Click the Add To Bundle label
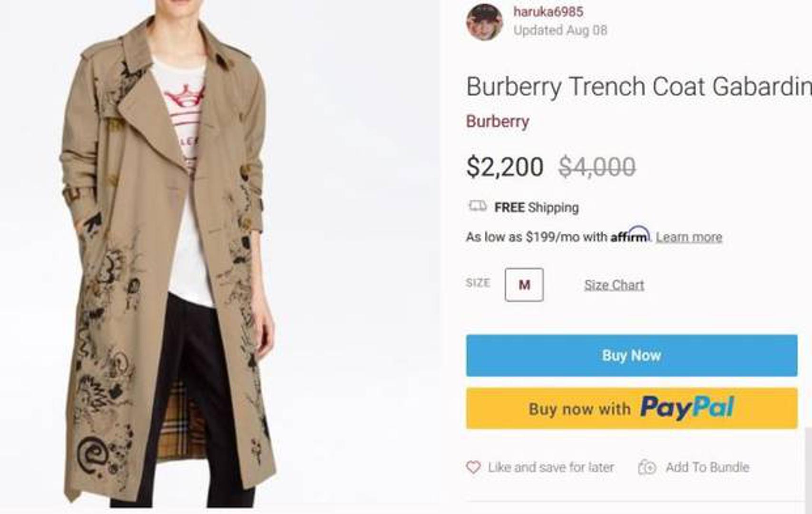The height and width of the screenshot is (514, 812). (707, 467)
